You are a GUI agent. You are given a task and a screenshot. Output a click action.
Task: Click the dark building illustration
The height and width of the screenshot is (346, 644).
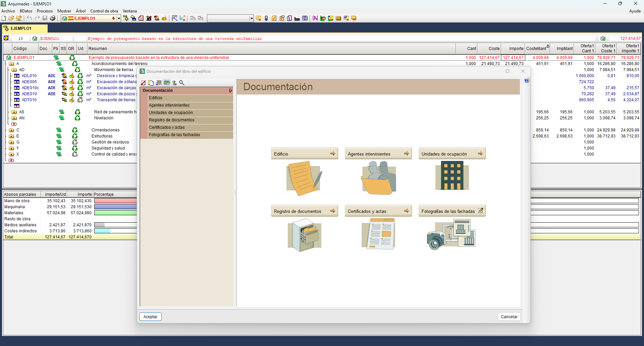[452, 175]
